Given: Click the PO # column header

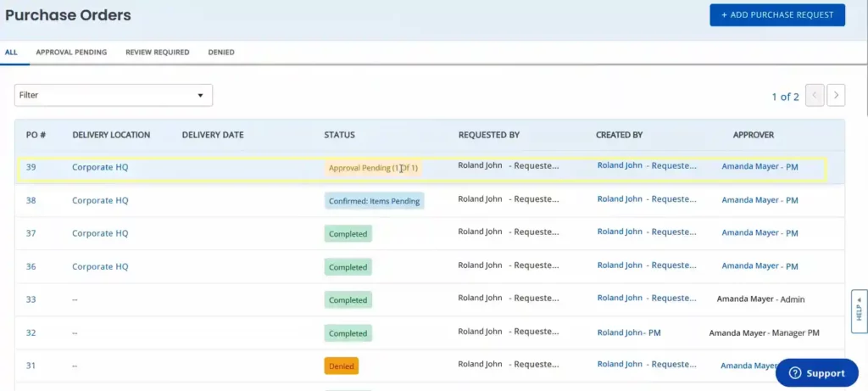Looking at the screenshot, I should click(x=36, y=135).
